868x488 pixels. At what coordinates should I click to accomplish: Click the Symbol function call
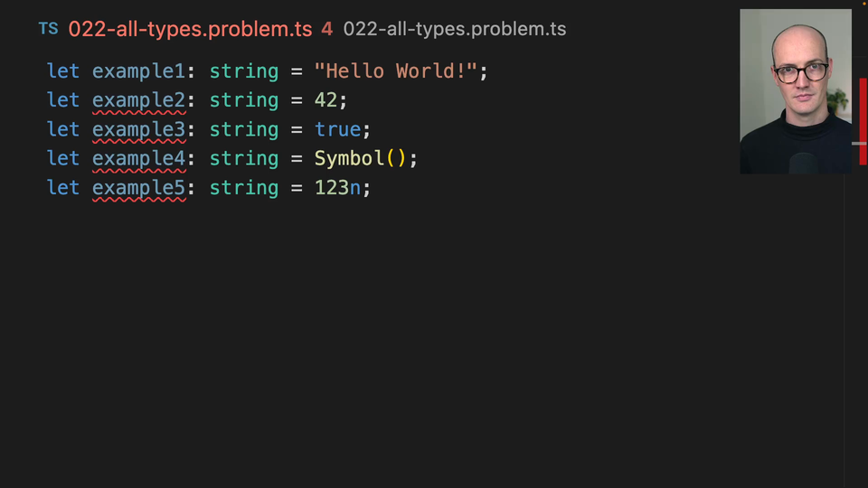(349, 158)
